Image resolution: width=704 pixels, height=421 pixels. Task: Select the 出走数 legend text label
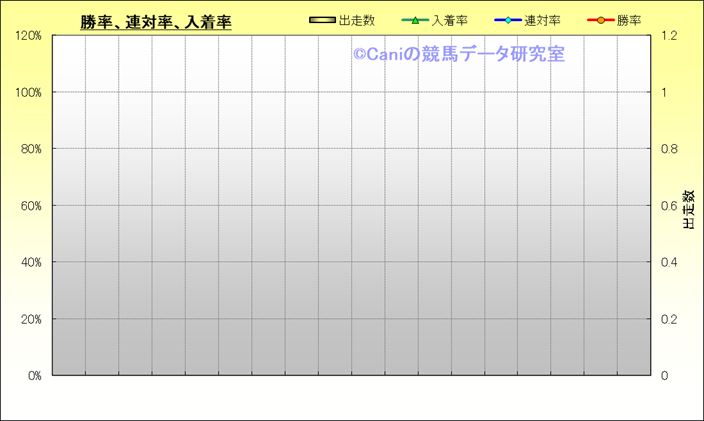pos(356,20)
